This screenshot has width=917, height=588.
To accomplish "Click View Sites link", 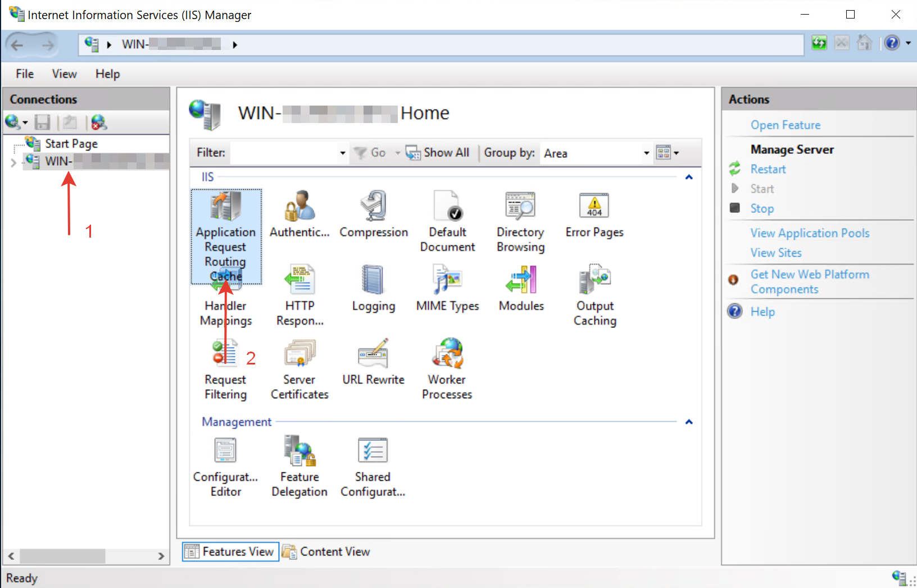I will [775, 253].
